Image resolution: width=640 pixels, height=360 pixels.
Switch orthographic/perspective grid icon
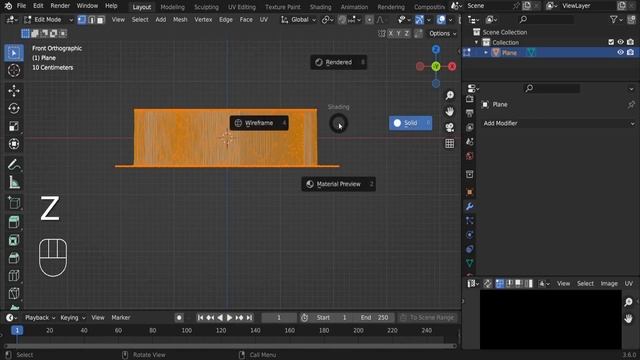pyautogui.click(x=449, y=143)
